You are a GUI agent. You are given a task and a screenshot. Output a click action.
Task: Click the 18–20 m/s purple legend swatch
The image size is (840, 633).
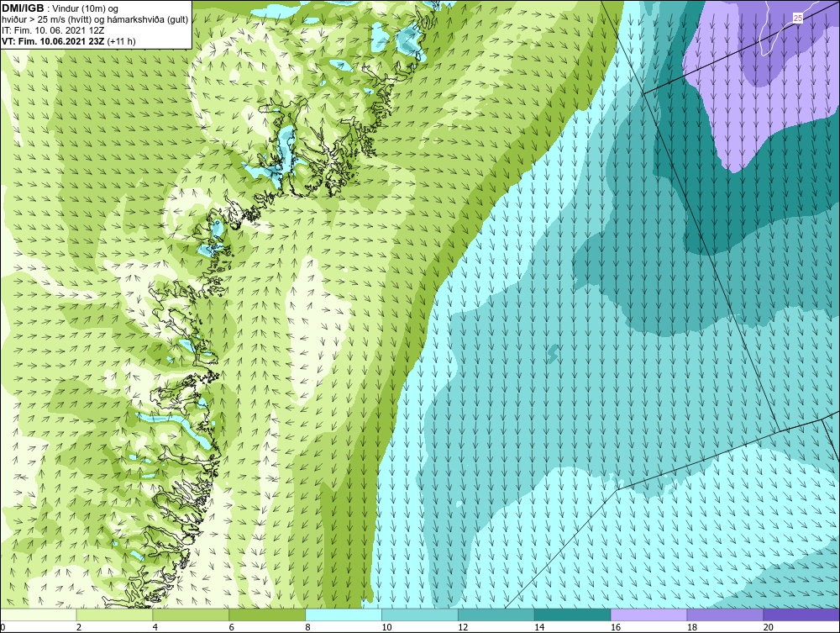(x=725, y=615)
